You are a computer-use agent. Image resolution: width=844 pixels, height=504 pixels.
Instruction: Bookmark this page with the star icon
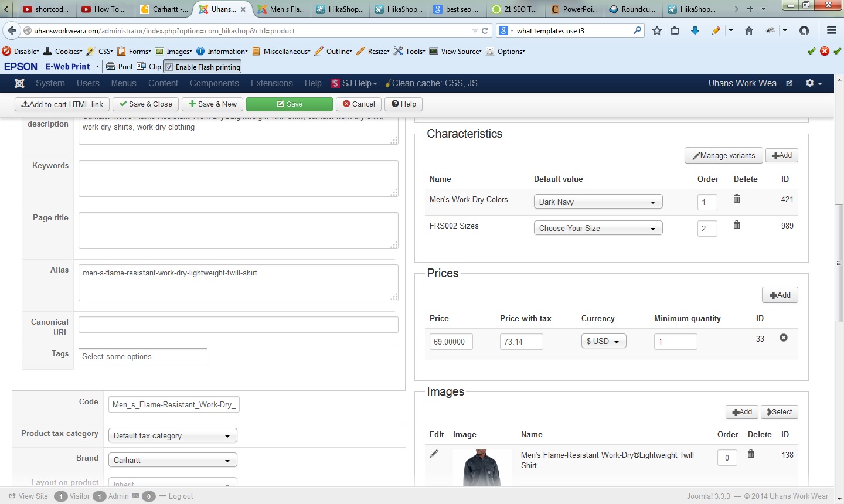point(657,31)
